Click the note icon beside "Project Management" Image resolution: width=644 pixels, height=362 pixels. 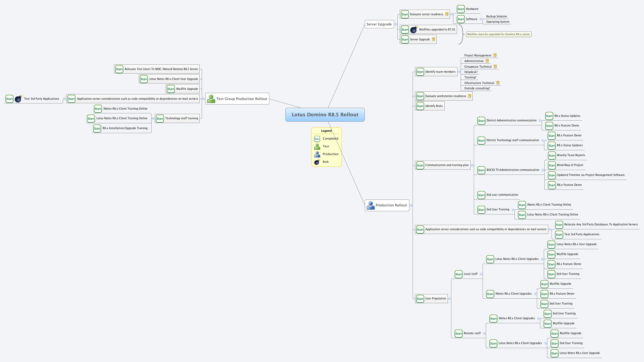(495, 55)
